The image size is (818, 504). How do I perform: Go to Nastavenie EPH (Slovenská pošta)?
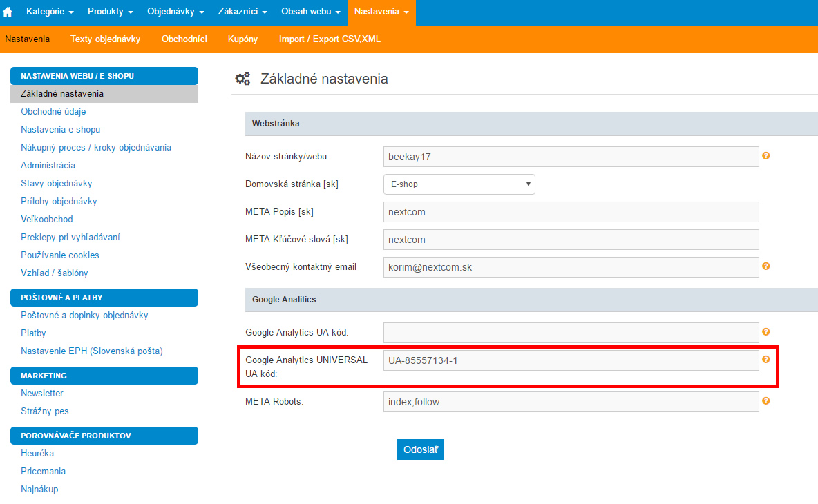tap(92, 351)
